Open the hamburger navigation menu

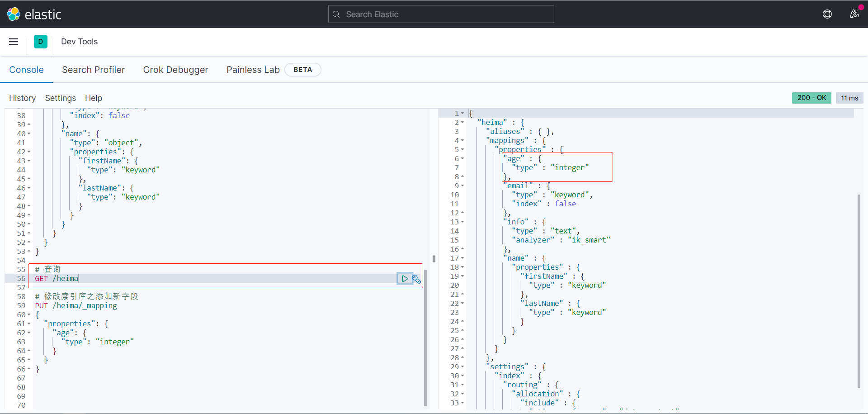click(14, 42)
